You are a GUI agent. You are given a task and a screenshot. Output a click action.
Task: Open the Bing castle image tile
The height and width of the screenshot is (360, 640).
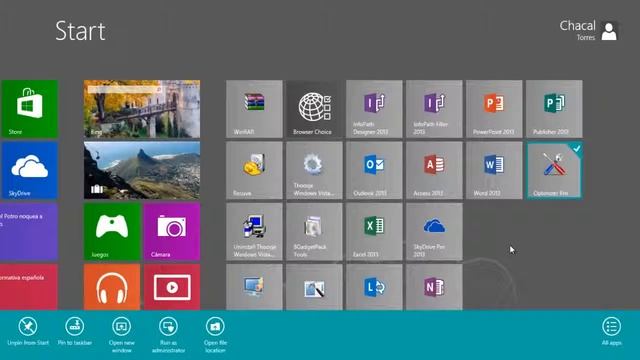(x=142, y=109)
